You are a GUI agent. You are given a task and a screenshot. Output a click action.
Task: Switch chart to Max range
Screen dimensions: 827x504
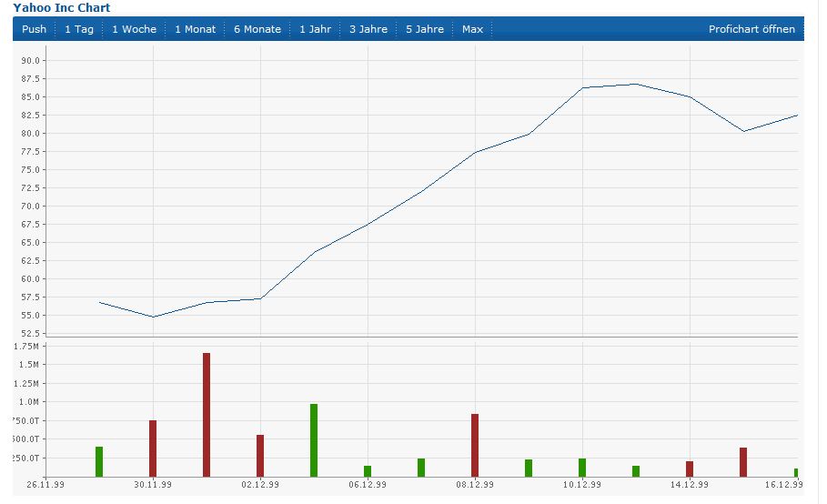click(472, 29)
